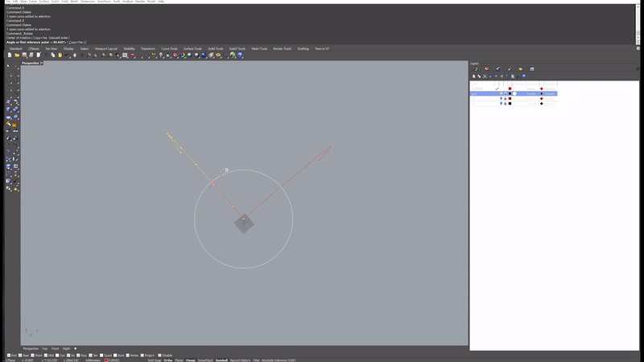Open the Properties color wheel panel tab

(476, 69)
